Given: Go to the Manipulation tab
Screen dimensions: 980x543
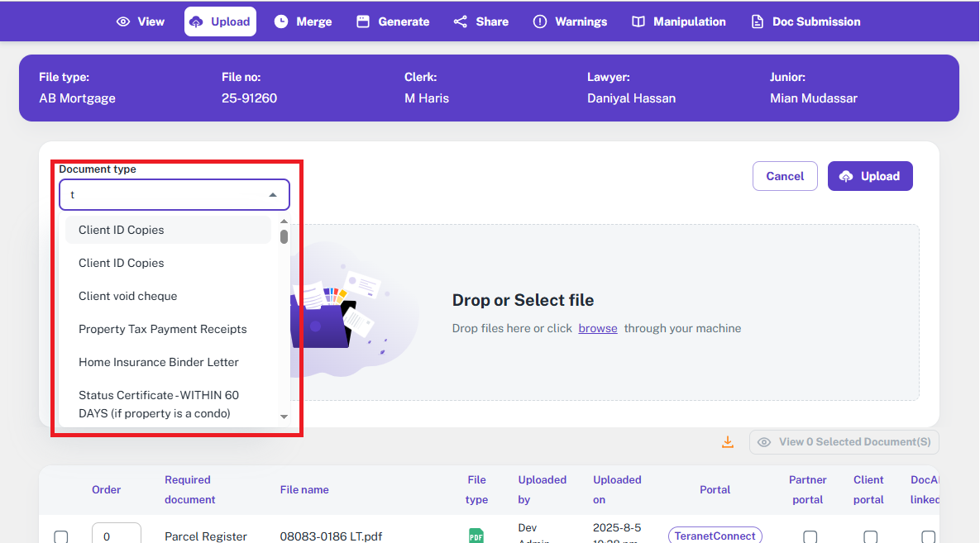Looking at the screenshot, I should click(679, 21).
